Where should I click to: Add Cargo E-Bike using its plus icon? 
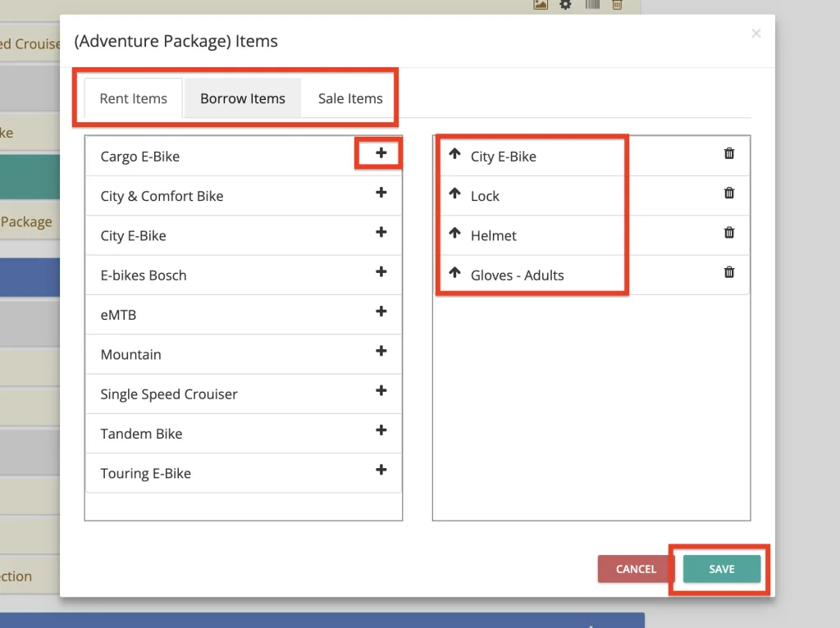tap(381, 153)
